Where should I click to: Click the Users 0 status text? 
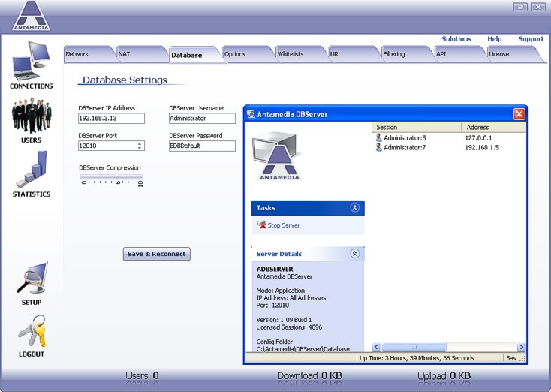(142, 375)
